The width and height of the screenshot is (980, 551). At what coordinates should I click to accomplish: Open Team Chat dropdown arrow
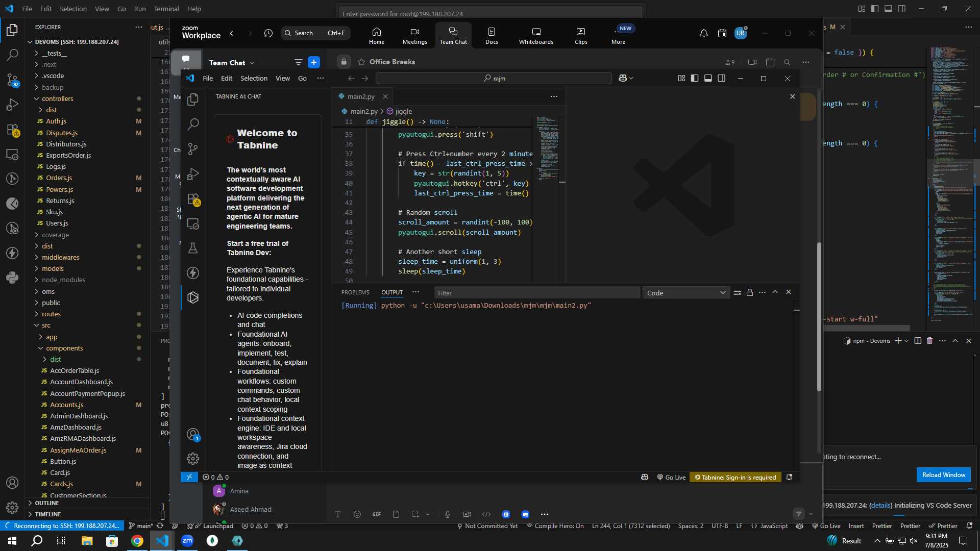(252, 63)
